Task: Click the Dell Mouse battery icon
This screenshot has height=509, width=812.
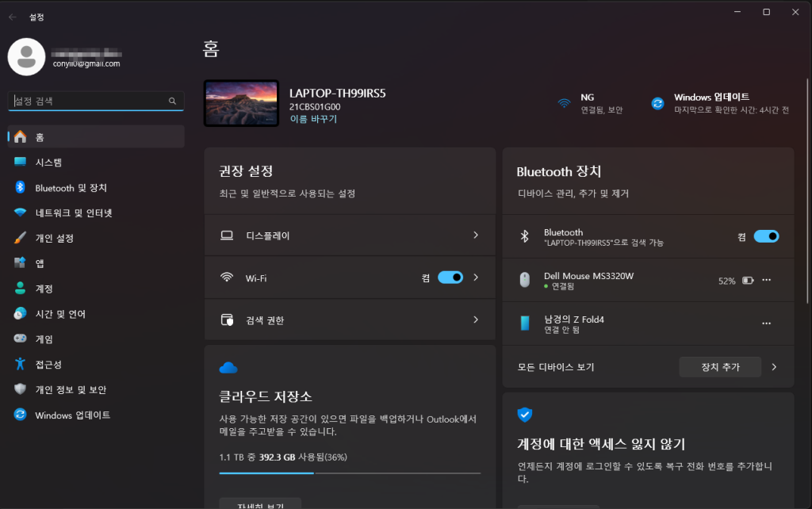Action: pyautogui.click(x=748, y=281)
